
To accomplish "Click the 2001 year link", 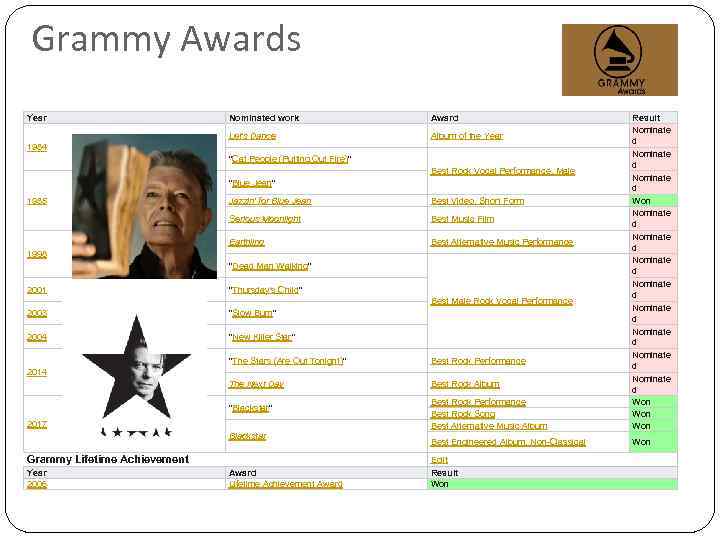I will click(37, 290).
